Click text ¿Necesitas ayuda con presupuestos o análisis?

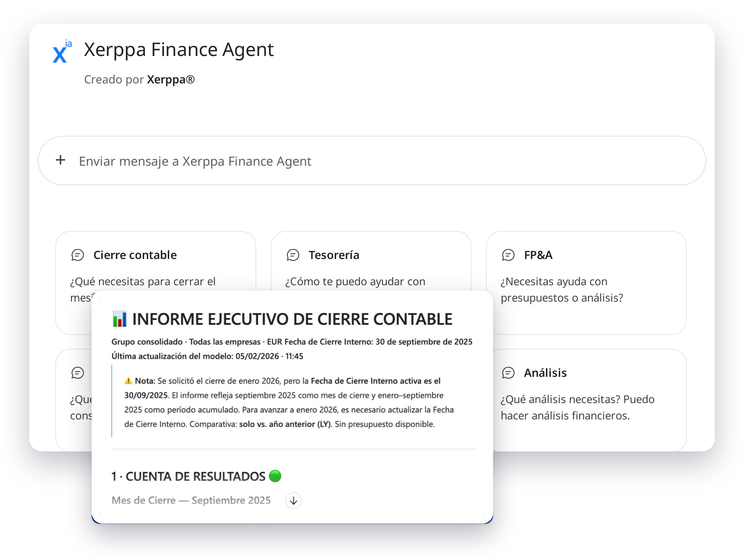[562, 290]
